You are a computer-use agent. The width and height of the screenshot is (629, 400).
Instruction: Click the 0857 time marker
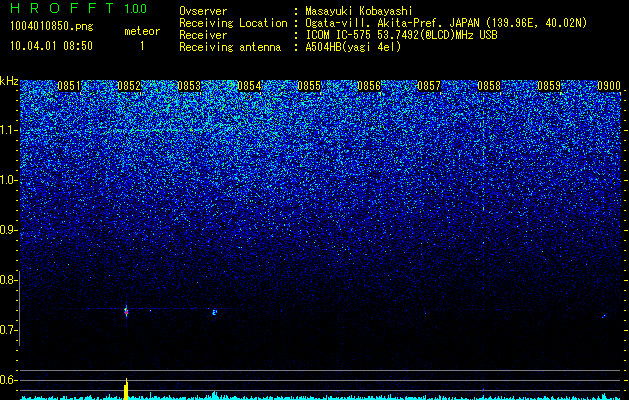click(x=429, y=86)
